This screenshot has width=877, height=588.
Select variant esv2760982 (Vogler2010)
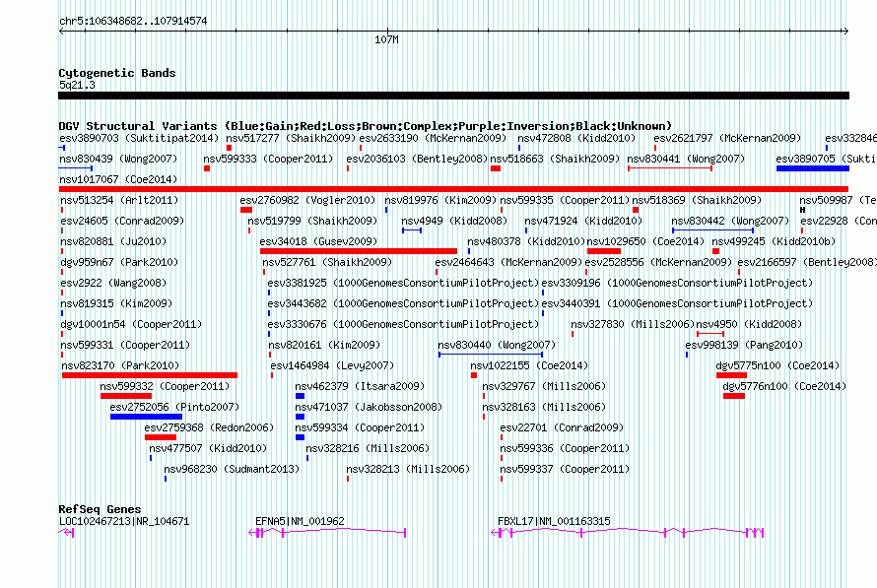pyautogui.click(x=307, y=200)
